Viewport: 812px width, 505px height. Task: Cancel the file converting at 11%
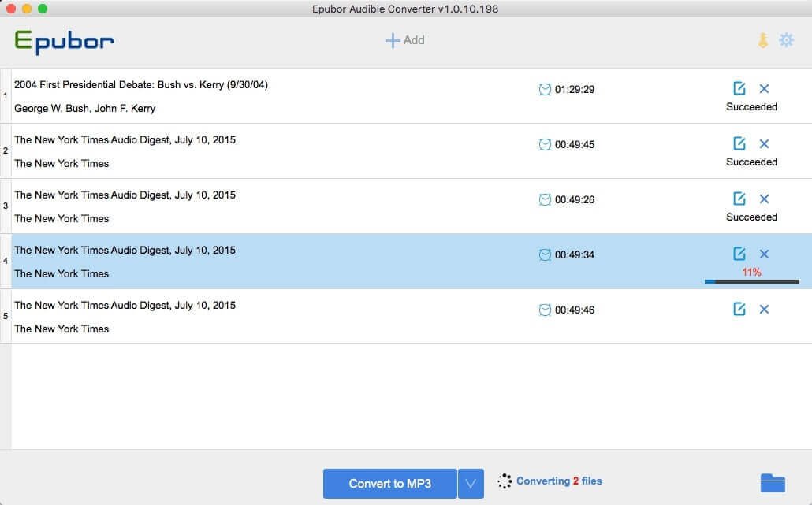(764, 254)
